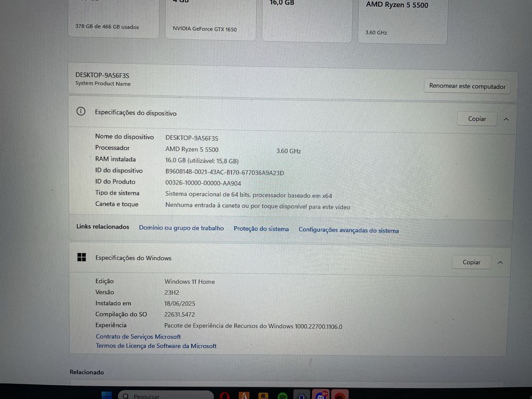
Task: Open Spotify from the taskbar
Action: tap(282, 396)
